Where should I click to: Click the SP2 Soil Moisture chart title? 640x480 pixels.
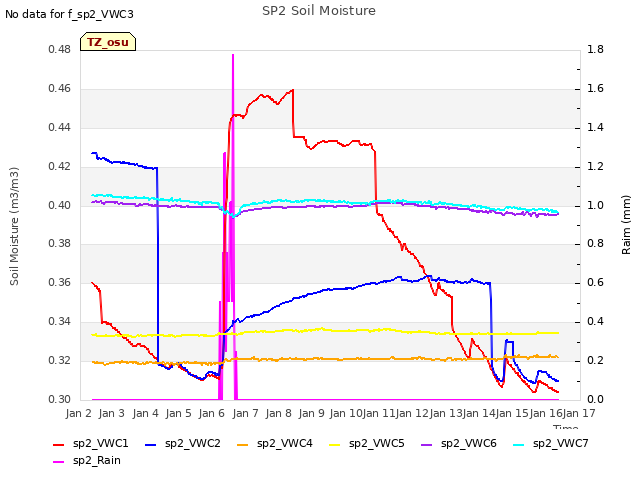coord(319,11)
